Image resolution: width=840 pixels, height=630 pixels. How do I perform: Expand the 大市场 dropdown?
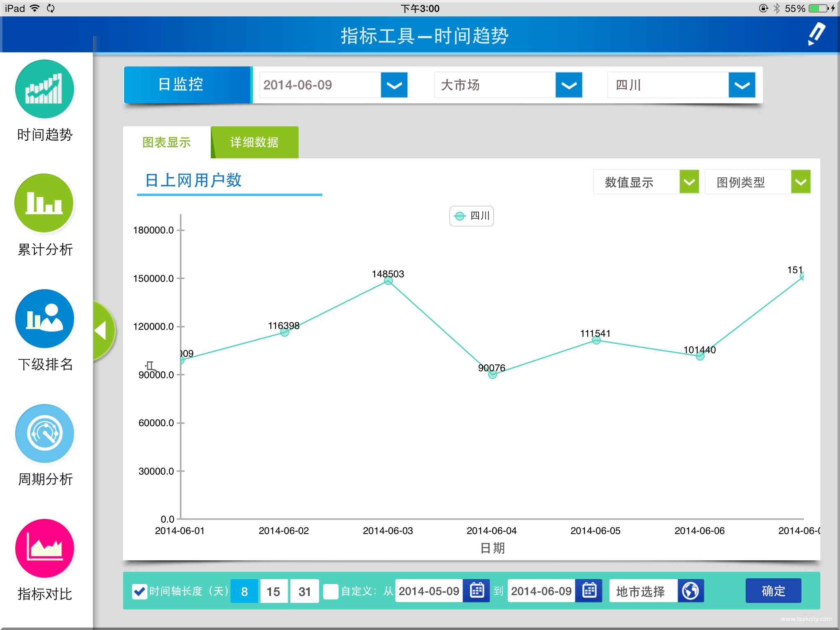click(x=569, y=85)
